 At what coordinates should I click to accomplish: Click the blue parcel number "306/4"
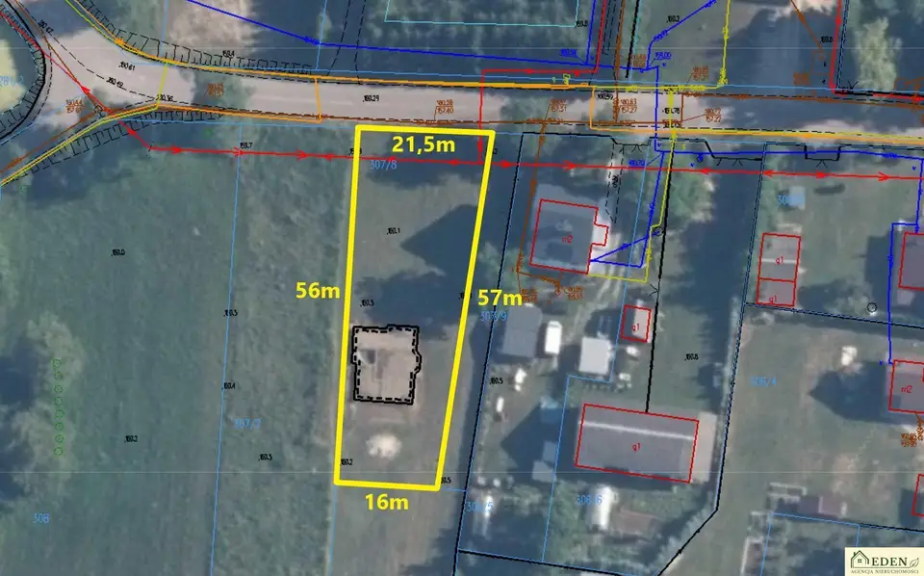tap(763, 381)
